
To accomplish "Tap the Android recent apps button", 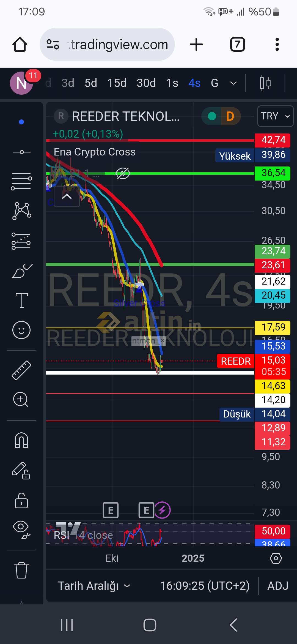I will click(67, 625).
